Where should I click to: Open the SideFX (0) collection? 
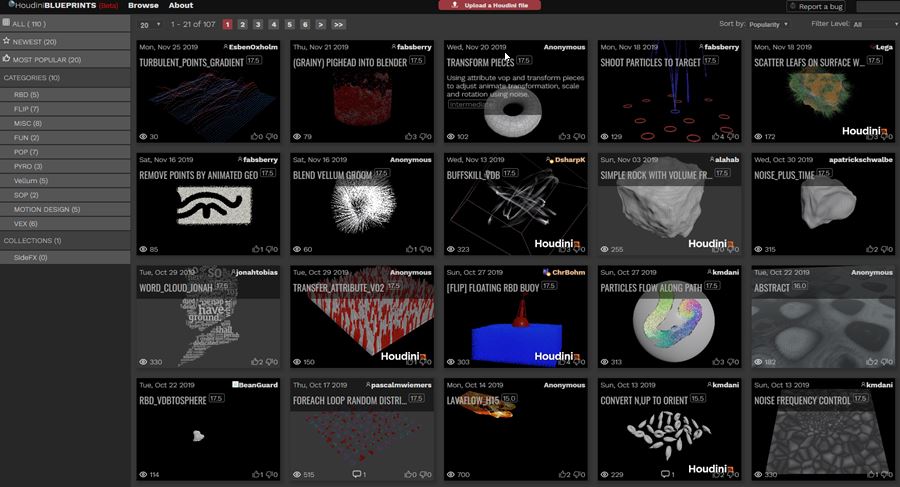pos(65,257)
